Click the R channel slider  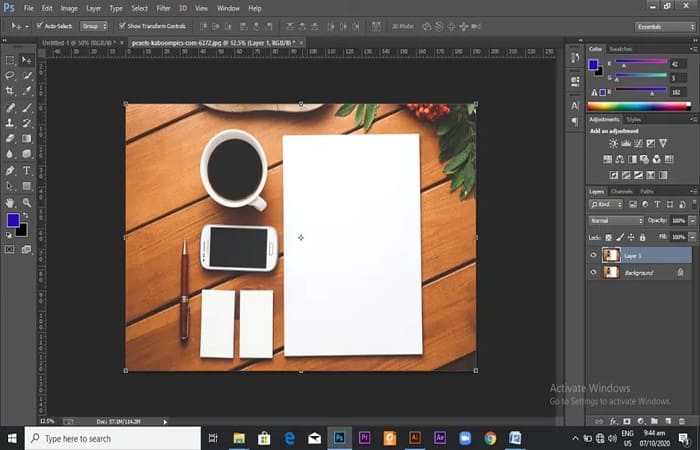click(x=641, y=62)
